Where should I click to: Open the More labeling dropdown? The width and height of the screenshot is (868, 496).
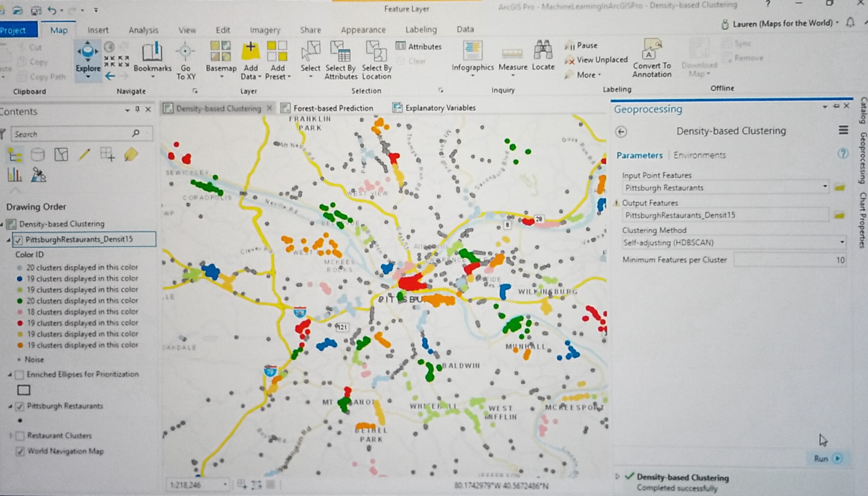tap(589, 75)
